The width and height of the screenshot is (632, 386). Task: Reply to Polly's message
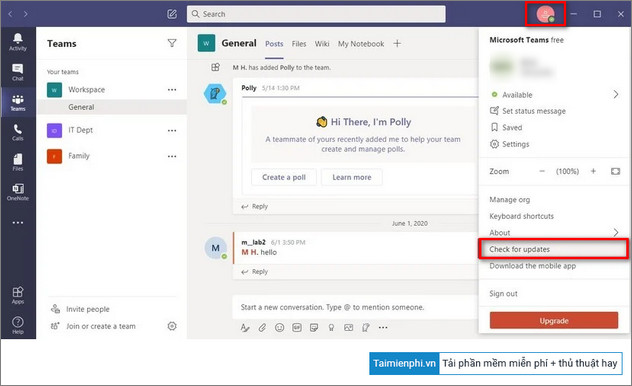[255, 206]
